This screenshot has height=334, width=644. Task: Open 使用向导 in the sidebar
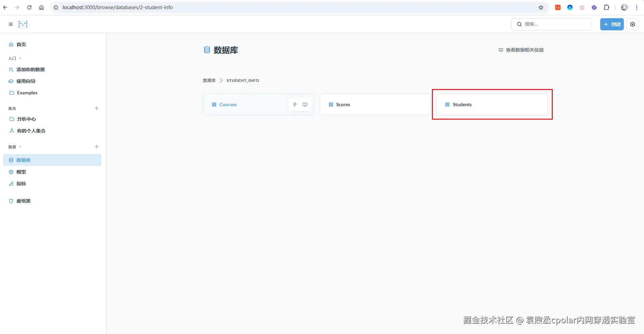pyautogui.click(x=52, y=81)
